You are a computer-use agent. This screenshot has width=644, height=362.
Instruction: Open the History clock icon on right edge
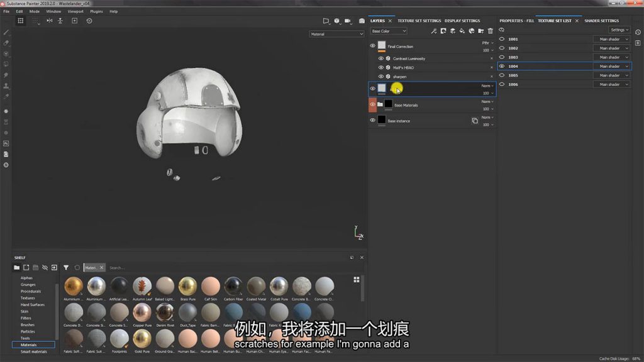click(638, 32)
